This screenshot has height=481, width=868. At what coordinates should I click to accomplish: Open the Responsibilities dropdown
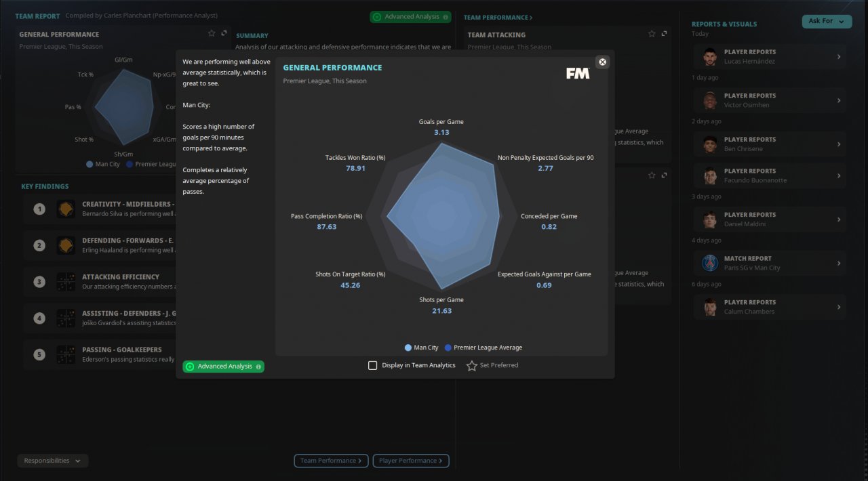click(53, 461)
